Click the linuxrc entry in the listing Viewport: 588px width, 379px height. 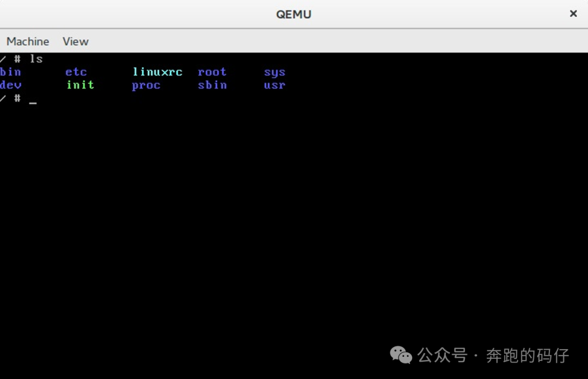157,71
